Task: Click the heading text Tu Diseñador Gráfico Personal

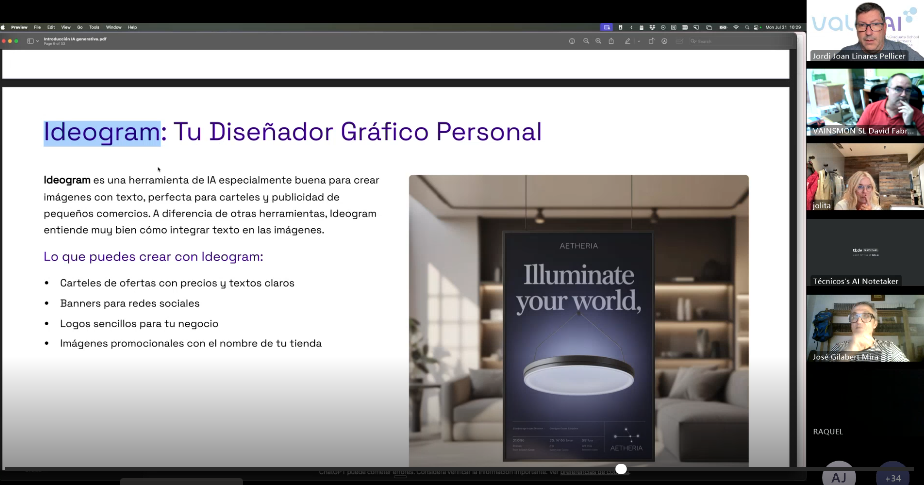Action: click(357, 132)
